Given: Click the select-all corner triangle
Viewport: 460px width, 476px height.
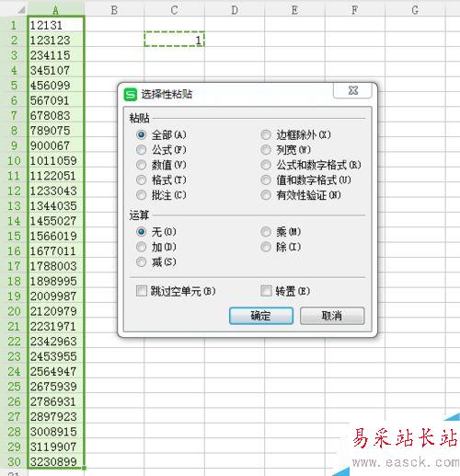Looking at the screenshot, I should pos(21,10).
